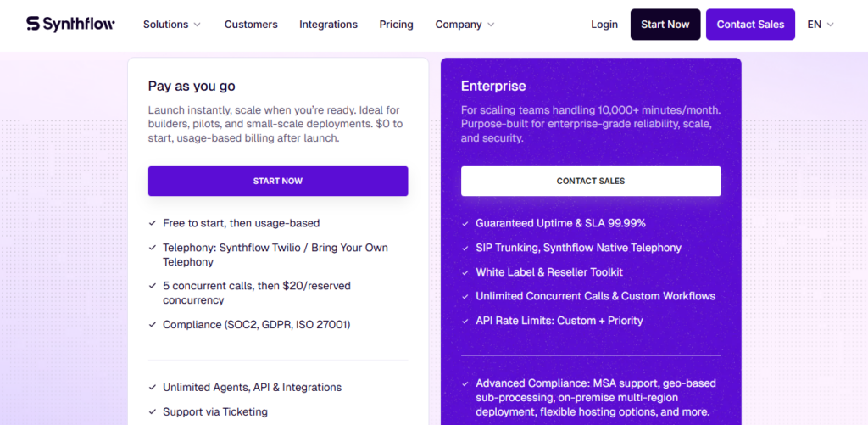Go to the Integrations page
The width and height of the screenshot is (868, 425).
point(328,25)
